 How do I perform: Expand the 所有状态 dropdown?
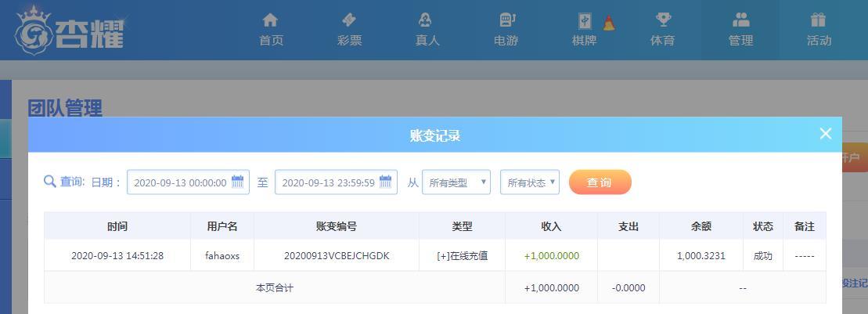(530, 182)
